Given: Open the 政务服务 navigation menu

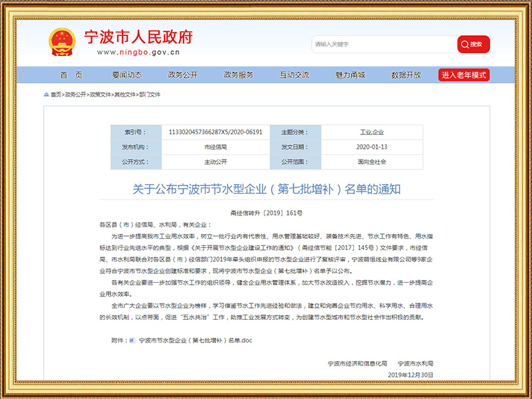Looking at the screenshot, I should [x=239, y=75].
